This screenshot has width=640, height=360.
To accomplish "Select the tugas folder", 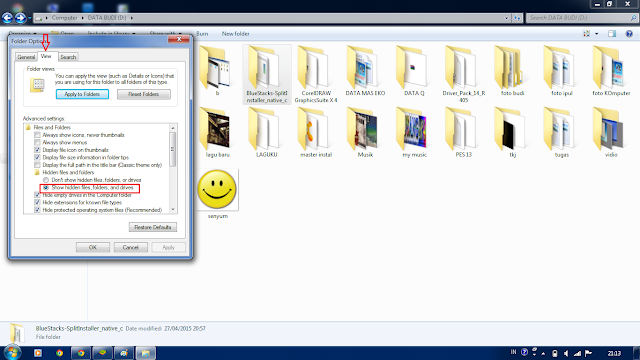I will pyautogui.click(x=562, y=133).
